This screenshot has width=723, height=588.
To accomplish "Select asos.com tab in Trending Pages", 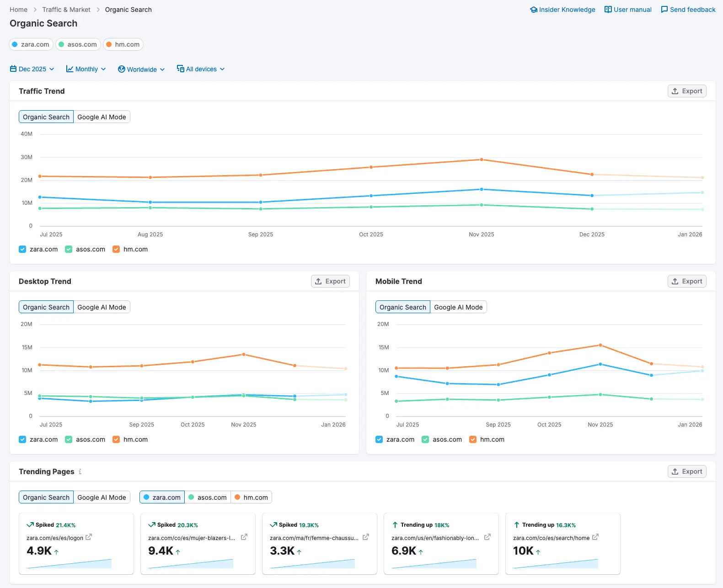I will 208,497.
